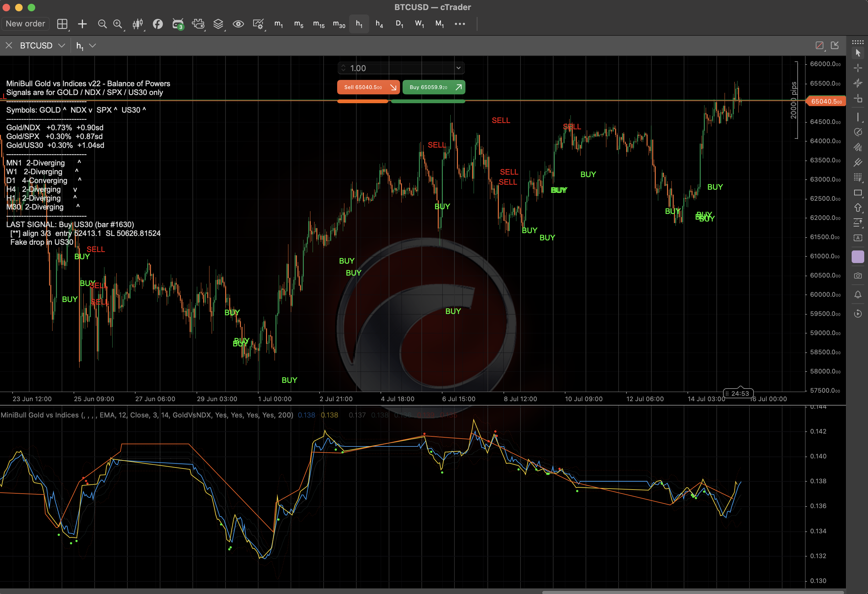This screenshot has height=594, width=868.
Task: Select the Andrews pitchfork tool
Action: 858,162
